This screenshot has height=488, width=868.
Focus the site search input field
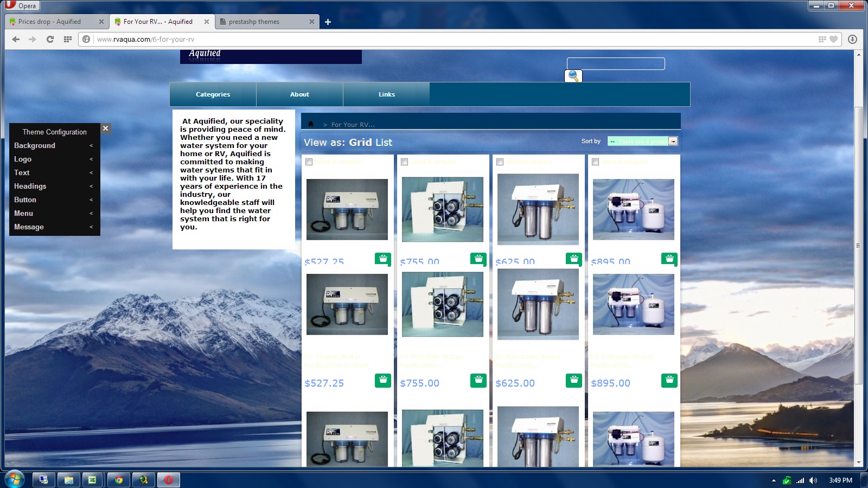click(616, 63)
